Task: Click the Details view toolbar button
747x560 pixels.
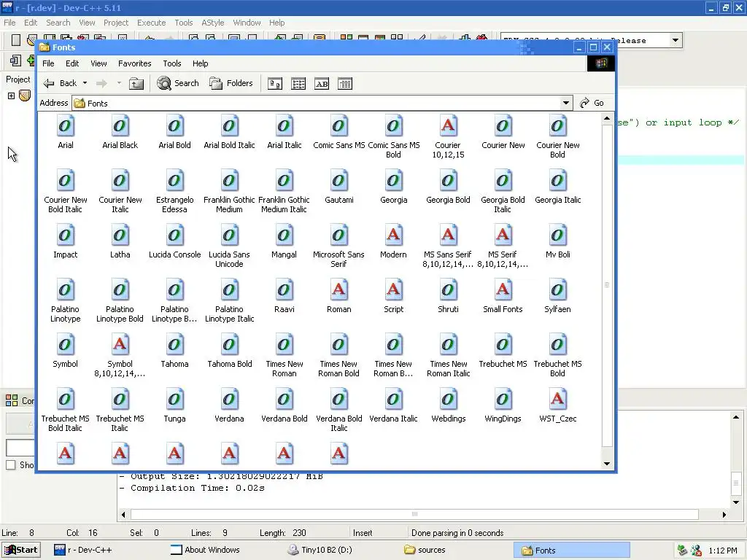Action: (345, 84)
